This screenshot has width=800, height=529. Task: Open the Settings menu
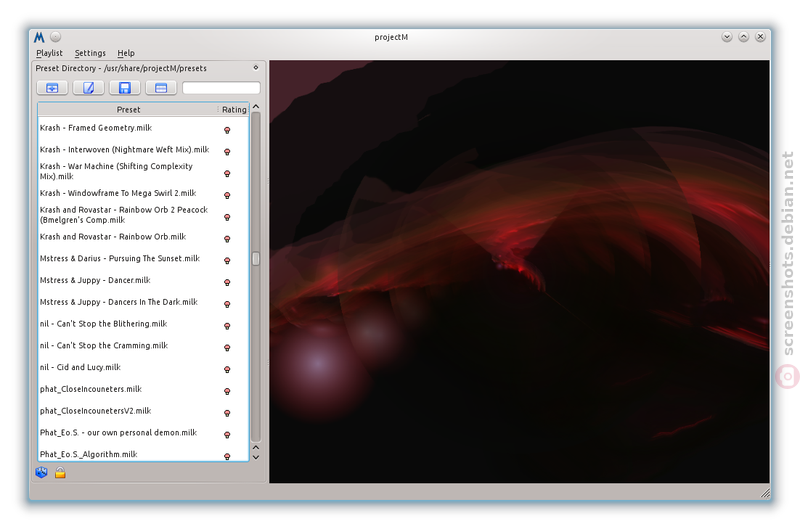90,53
